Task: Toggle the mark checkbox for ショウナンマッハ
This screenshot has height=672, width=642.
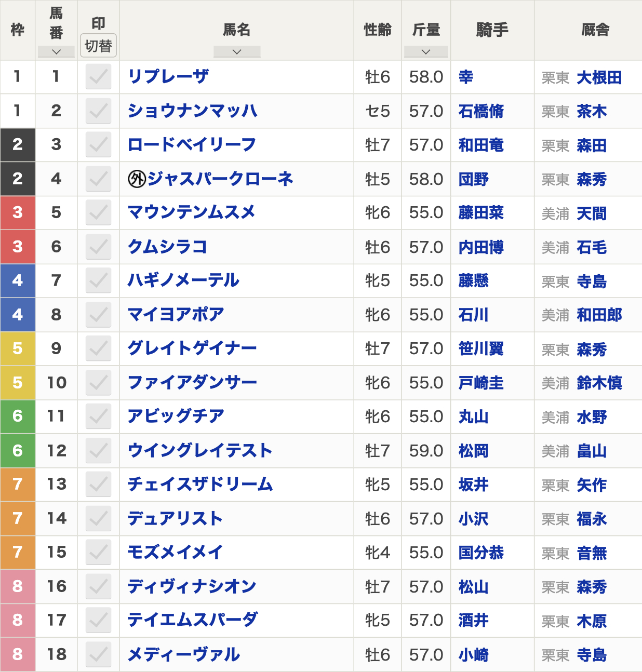Action: click(98, 111)
